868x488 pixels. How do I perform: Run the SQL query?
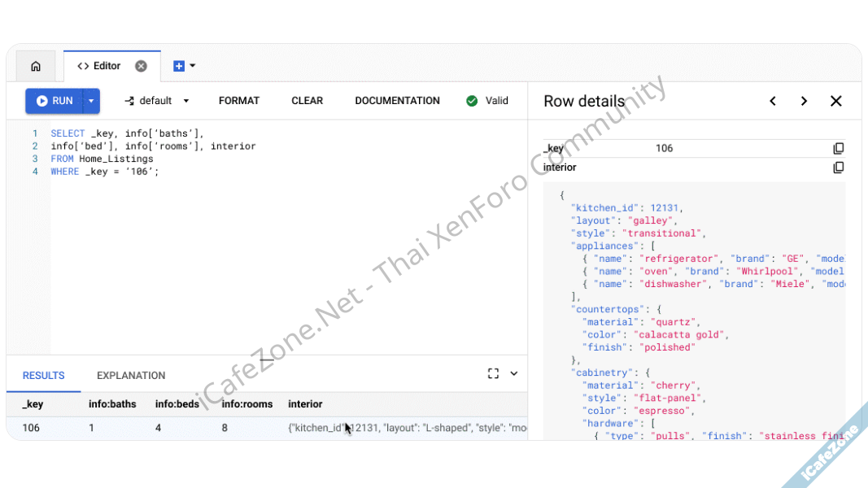pos(55,101)
